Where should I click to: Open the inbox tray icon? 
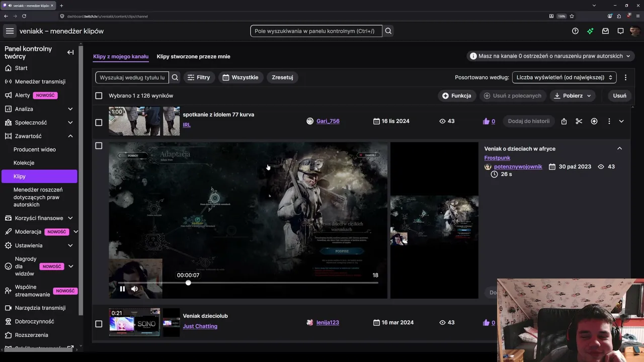pos(605,31)
